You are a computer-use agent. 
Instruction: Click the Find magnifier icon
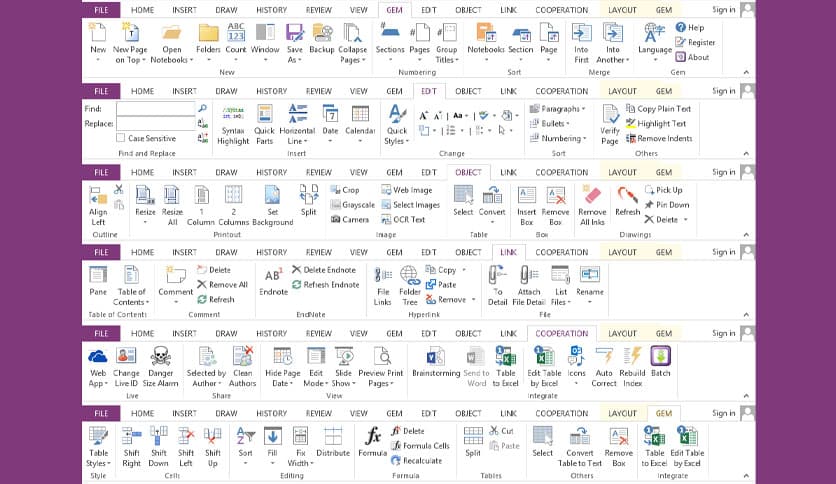tap(203, 108)
